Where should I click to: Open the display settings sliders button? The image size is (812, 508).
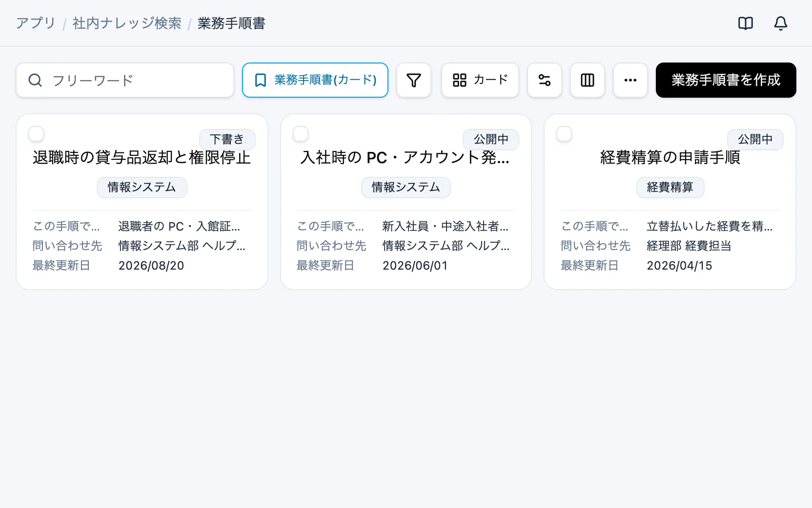point(545,80)
